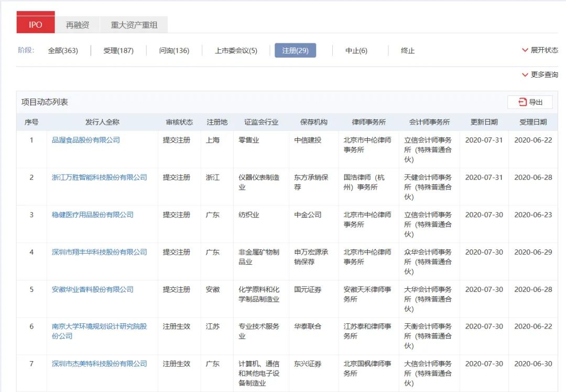Click the export (导出) button icon
This screenshot has width=566, height=392.
tap(522, 102)
